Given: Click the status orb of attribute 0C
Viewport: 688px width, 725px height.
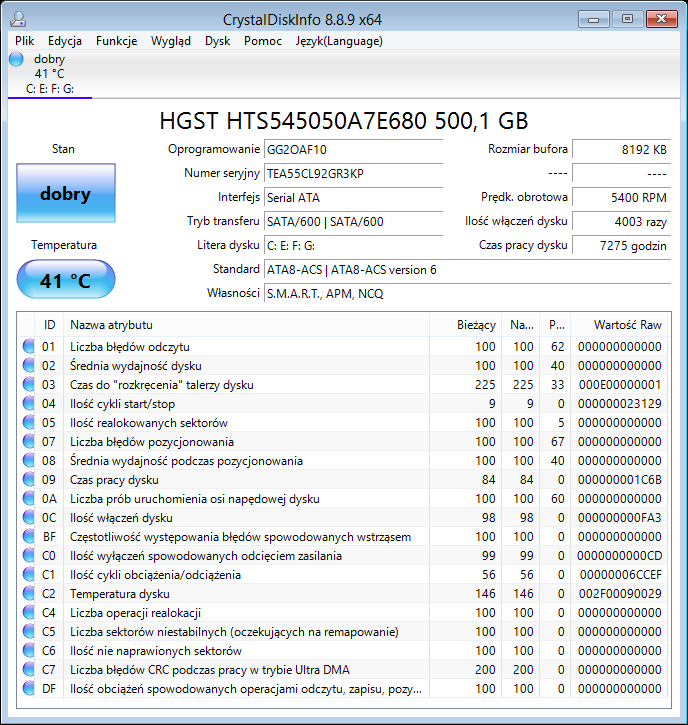Looking at the screenshot, I should coord(28,517).
